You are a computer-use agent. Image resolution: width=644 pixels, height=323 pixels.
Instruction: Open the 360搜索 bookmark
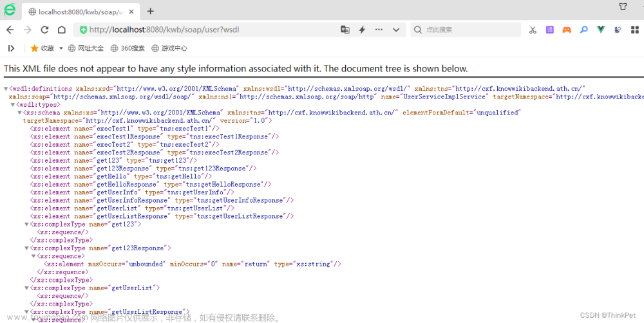point(128,48)
